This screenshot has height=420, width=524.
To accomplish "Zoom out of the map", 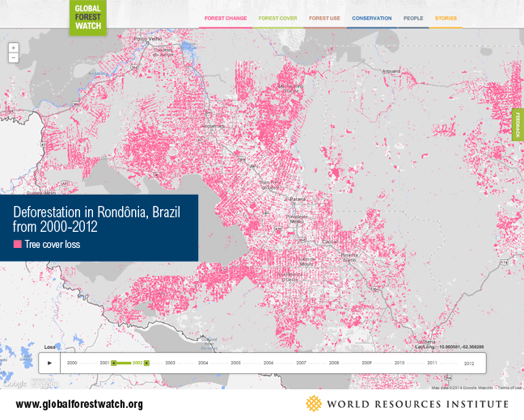I will 14,59.
